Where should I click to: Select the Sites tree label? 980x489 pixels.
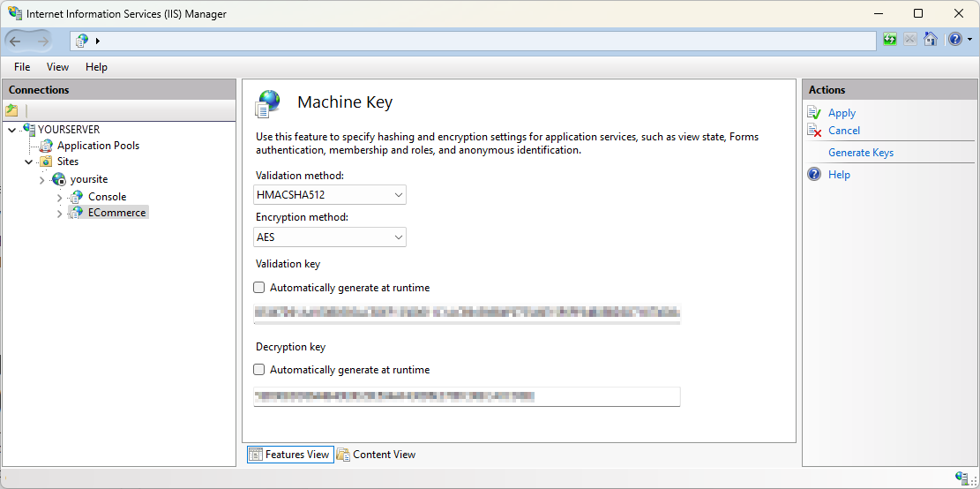(68, 162)
